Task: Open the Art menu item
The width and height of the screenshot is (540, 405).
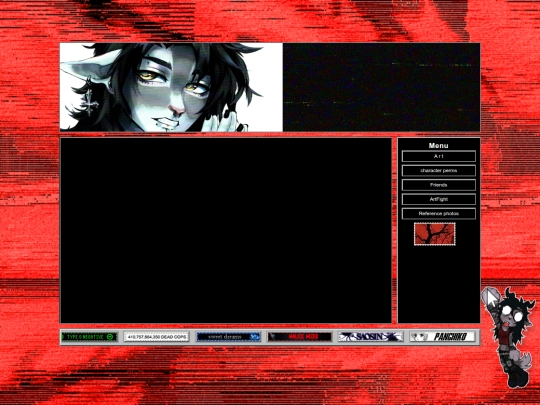Action: pos(438,156)
